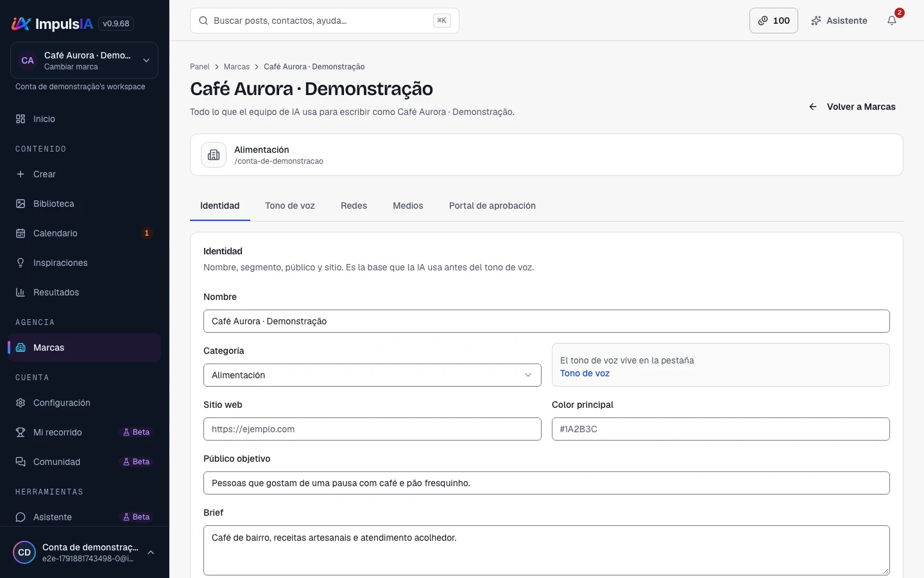
Task: Click Volver a Marcas button
Action: click(852, 107)
